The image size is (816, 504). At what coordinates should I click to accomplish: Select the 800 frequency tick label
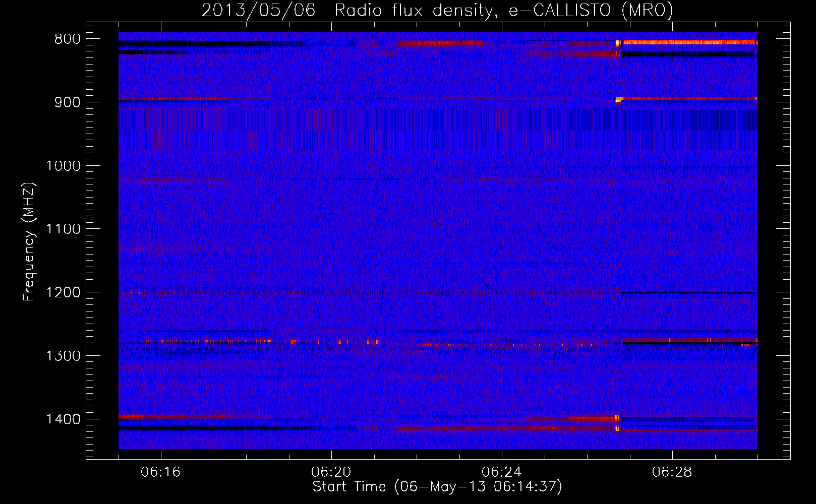(x=68, y=39)
